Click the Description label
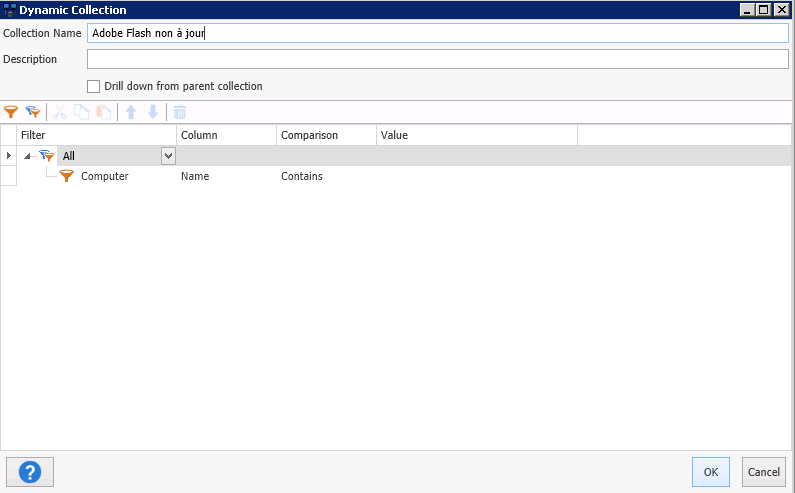 tap(30, 59)
